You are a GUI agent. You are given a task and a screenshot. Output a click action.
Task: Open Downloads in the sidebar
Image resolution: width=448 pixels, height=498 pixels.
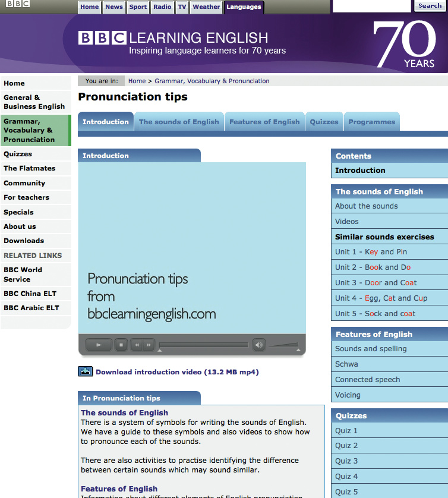[36, 241]
